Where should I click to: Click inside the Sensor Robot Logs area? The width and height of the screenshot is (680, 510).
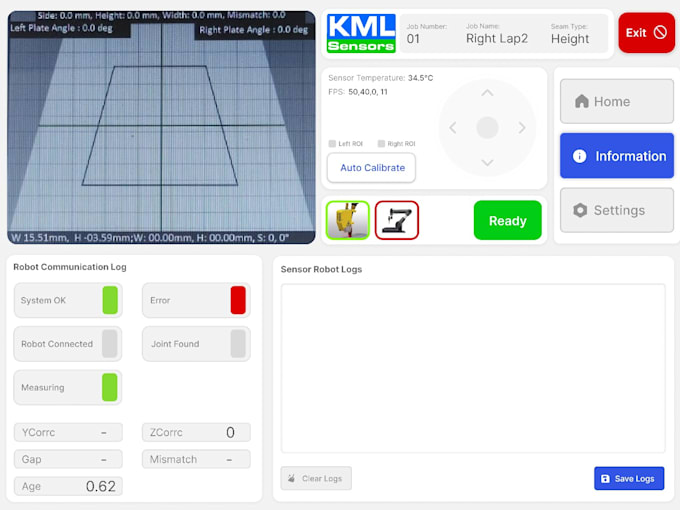pos(473,368)
